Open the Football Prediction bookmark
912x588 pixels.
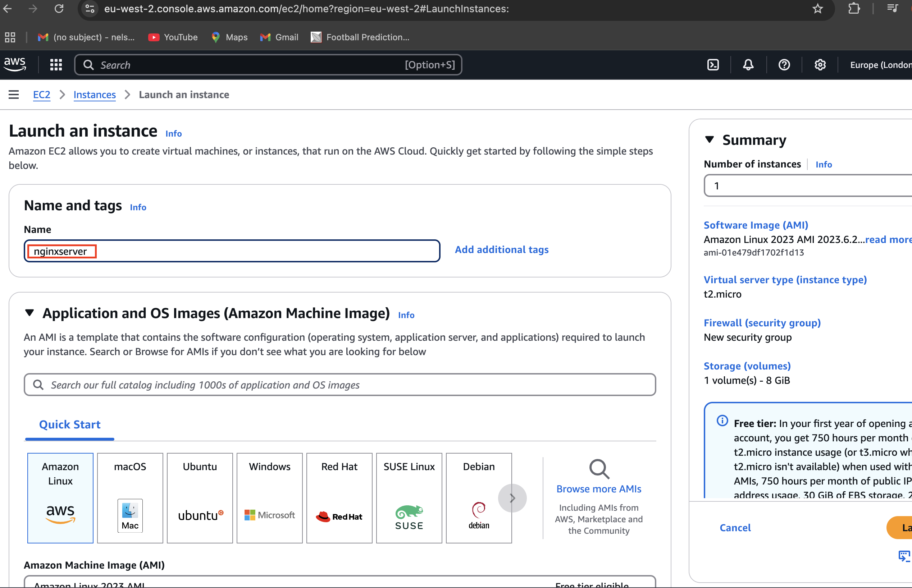360,37
